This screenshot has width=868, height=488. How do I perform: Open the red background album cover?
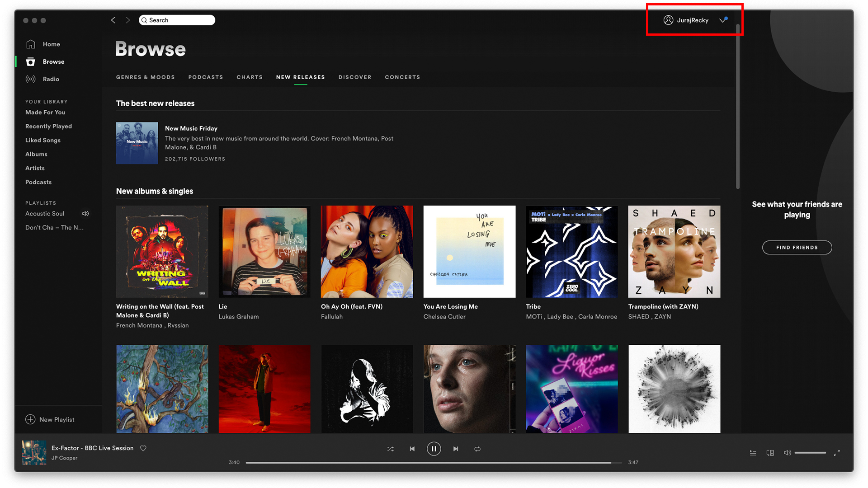pos(264,389)
